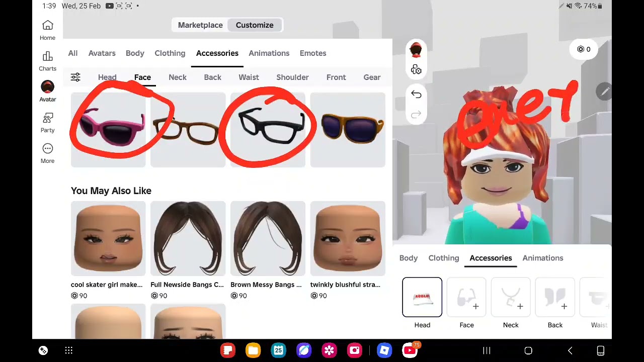Equip the brown frame glasses
Image resolution: width=644 pixels, height=362 pixels.
click(x=188, y=130)
